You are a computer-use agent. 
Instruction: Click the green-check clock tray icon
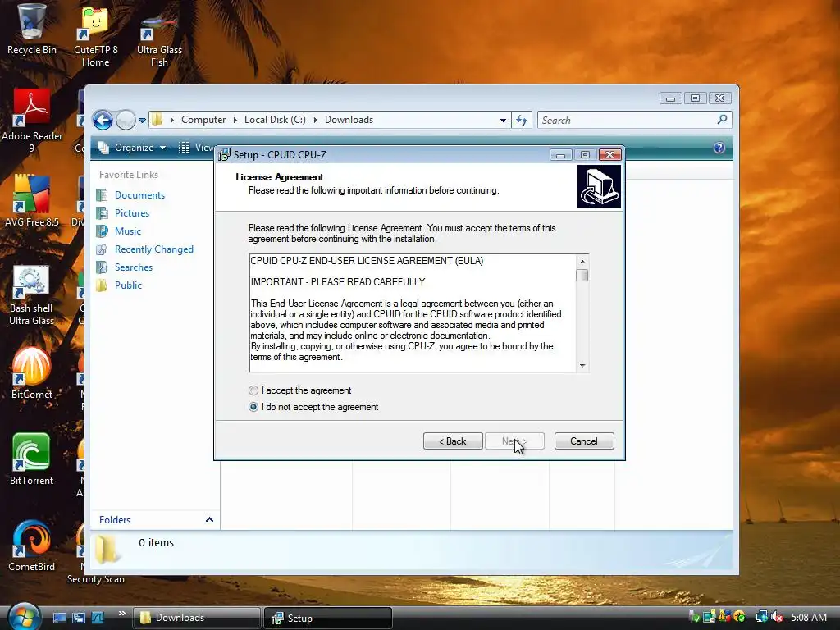[739, 617]
